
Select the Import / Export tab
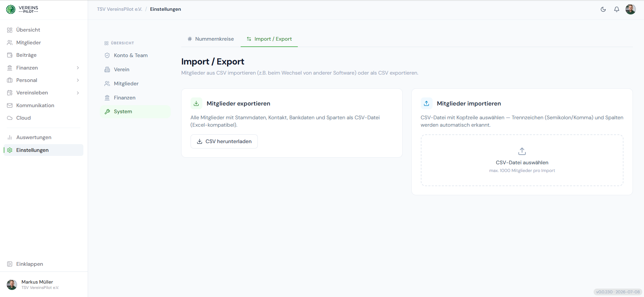[269, 39]
